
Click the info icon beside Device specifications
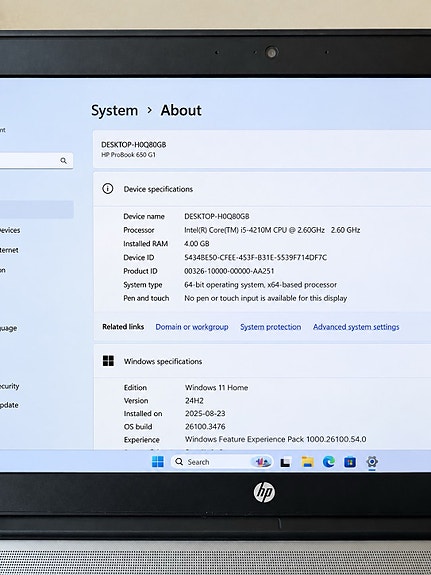[107, 188]
